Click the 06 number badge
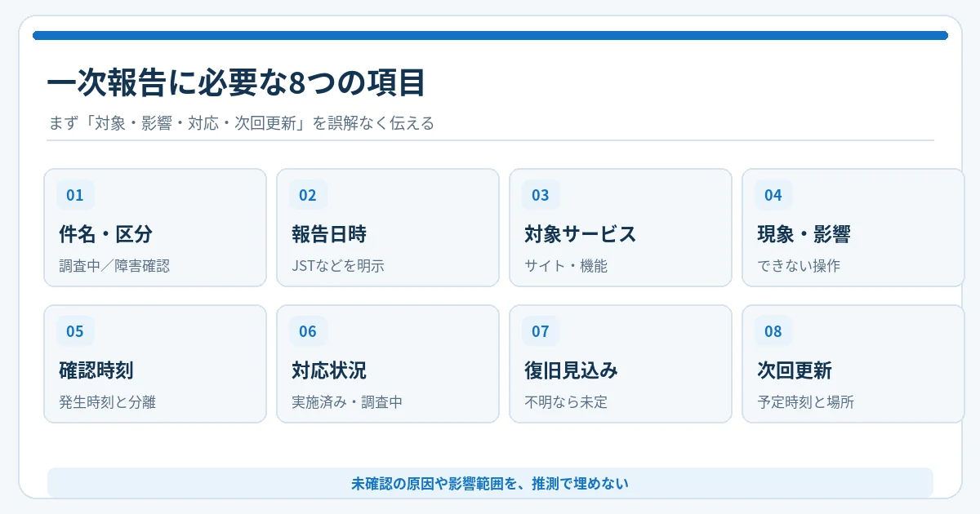980x514 pixels. pyautogui.click(x=308, y=331)
